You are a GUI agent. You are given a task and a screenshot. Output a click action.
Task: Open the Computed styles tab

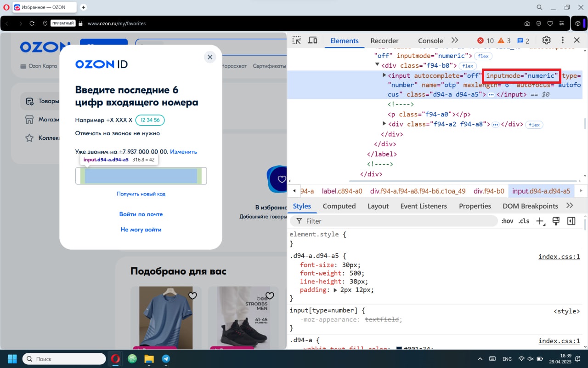[339, 206]
